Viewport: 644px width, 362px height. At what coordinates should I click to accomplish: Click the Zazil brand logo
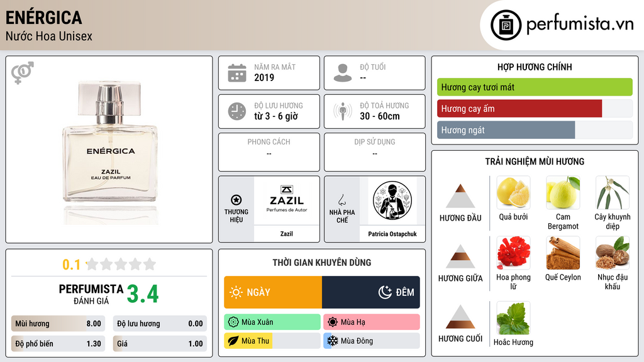[x=287, y=200]
